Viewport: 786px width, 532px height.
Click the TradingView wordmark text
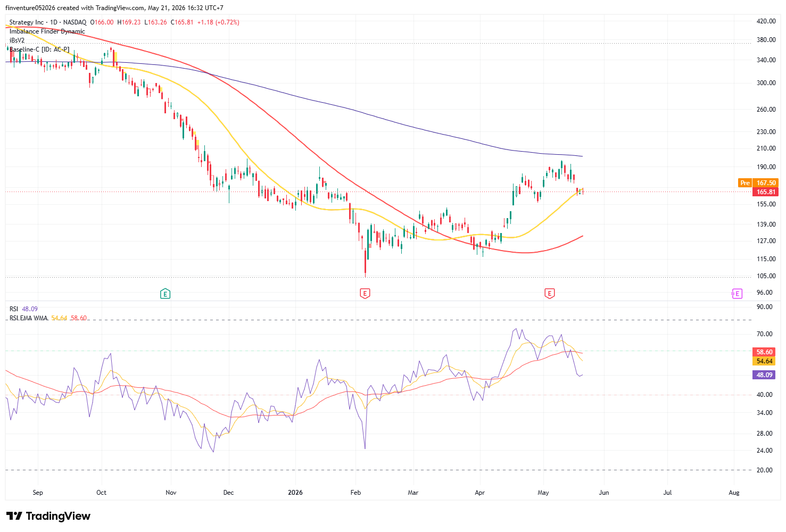click(58, 516)
